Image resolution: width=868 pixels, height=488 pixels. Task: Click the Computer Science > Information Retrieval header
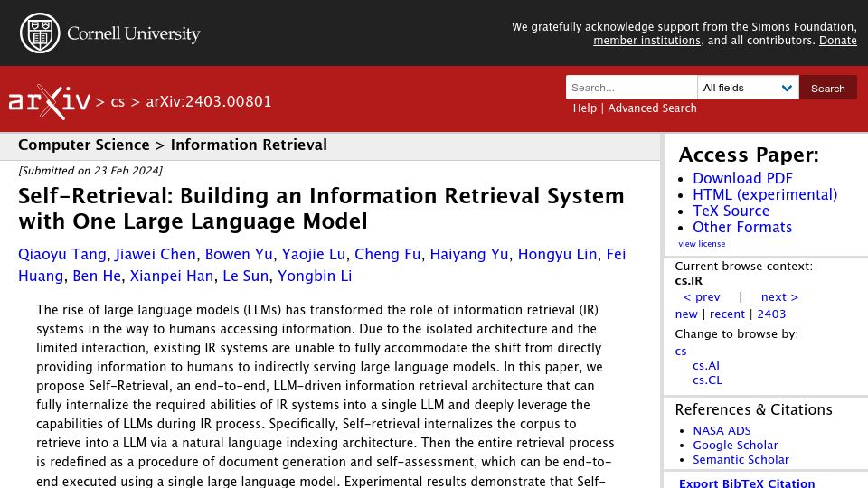[x=172, y=145]
